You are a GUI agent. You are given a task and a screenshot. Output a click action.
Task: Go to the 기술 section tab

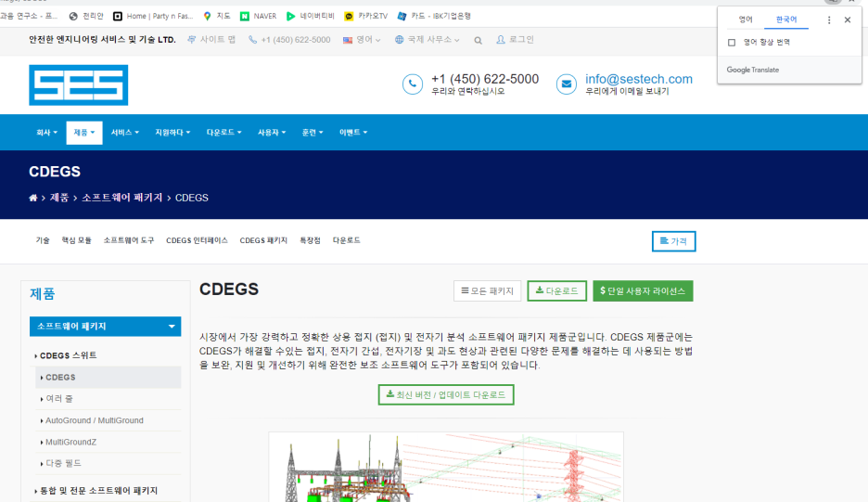[43, 240]
